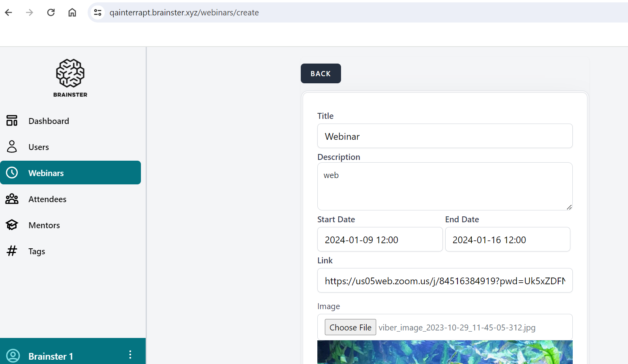Click the Tags hashtag icon

[x=12, y=251]
